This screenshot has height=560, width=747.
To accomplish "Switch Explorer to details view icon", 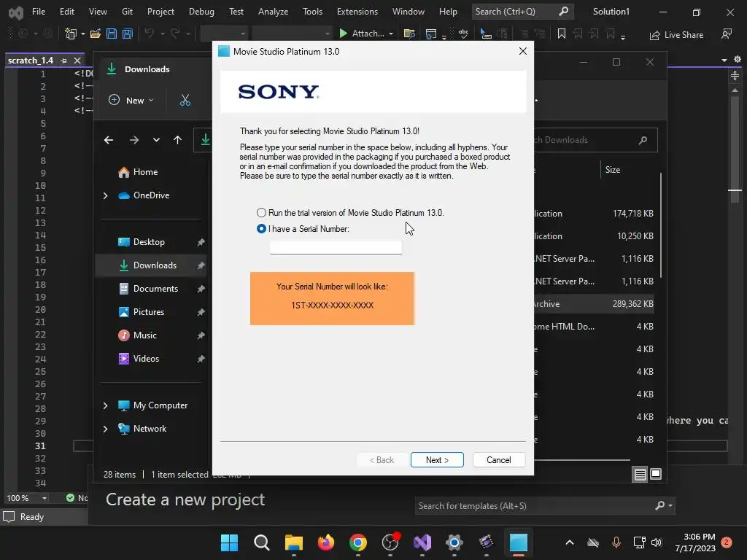I will 640,474.
